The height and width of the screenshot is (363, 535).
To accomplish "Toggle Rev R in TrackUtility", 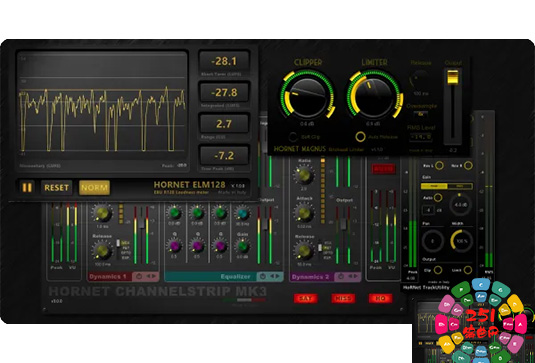I will point(468,166).
